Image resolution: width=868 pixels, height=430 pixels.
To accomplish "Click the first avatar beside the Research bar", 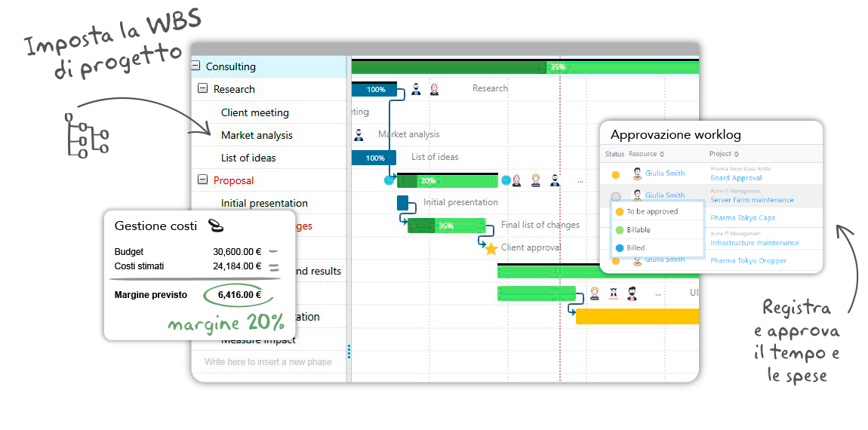I will pos(416,89).
